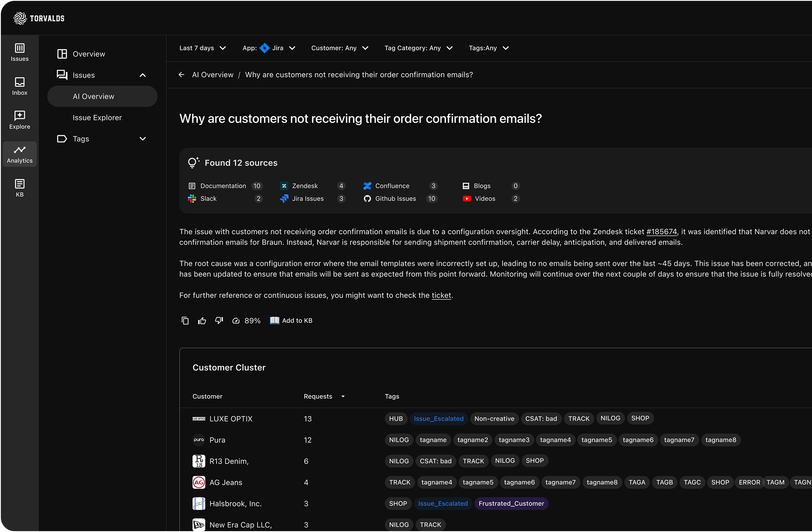Go to Explore in the sidebar
The height and width of the screenshot is (532, 812).
[20, 120]
